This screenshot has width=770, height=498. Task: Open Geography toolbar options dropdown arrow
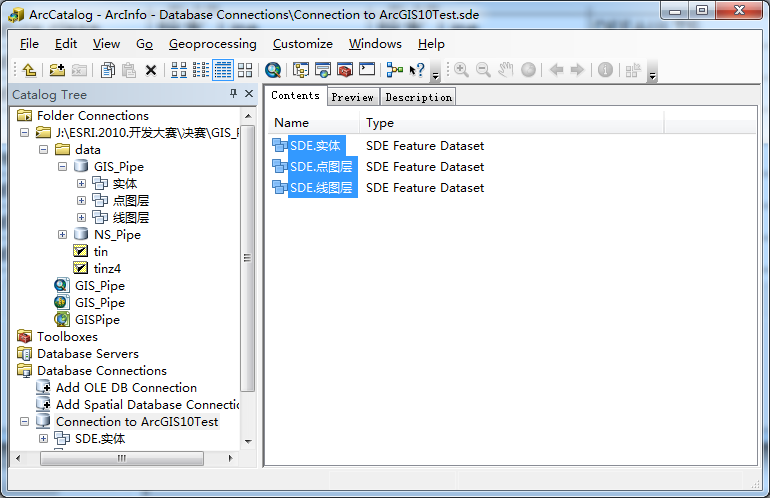tap(652, 70)
